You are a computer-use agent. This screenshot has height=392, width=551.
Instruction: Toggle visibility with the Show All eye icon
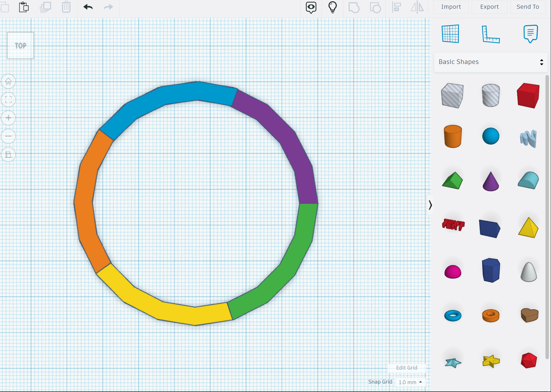(311, 8)
